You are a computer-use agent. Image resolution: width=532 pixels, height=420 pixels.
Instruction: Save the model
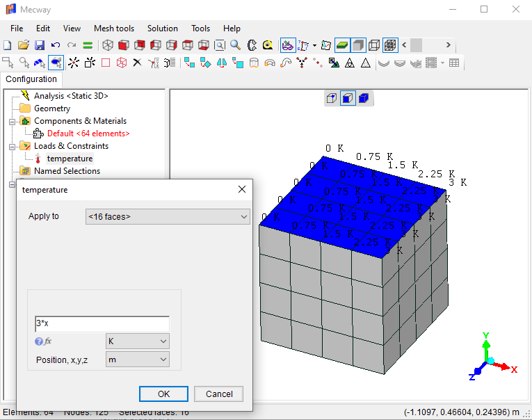click(x=40, y=45)
